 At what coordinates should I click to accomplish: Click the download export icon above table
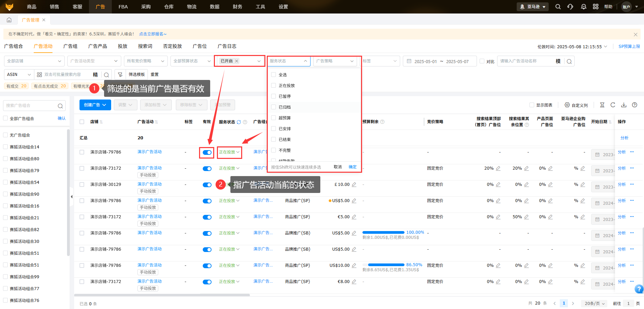624,105
